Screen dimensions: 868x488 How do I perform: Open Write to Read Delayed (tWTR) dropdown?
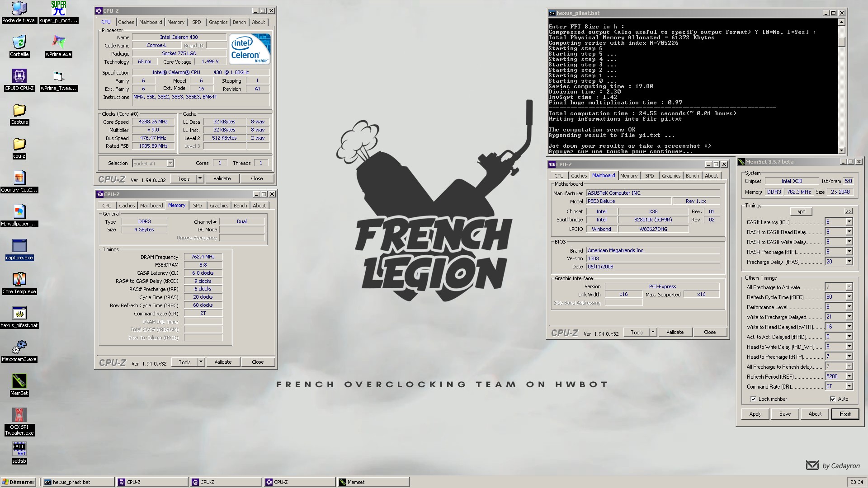[x=849, y=327]
